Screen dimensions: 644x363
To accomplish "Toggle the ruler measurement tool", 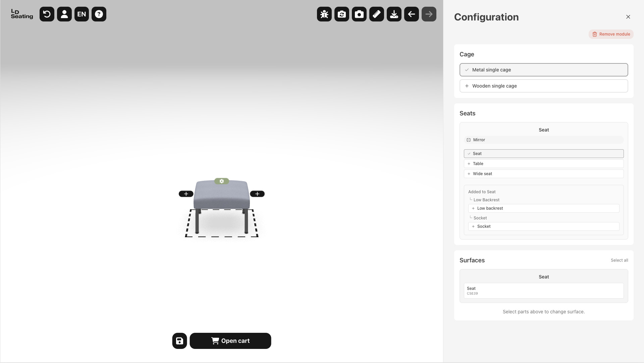I will tap(377, 14).
